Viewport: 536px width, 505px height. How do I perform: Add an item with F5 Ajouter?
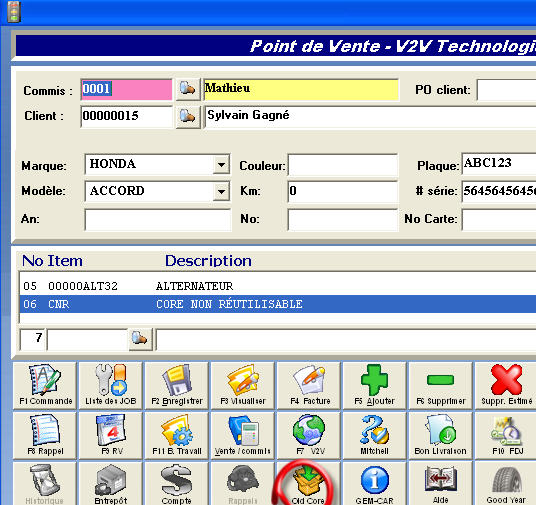[x=375, y=385]
